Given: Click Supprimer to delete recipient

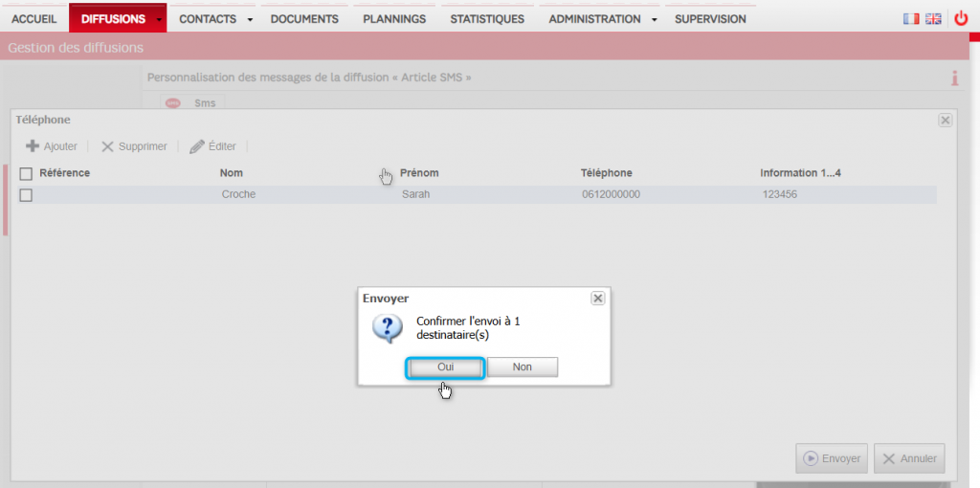Looking at the screenshot, I should click(134, 146).
